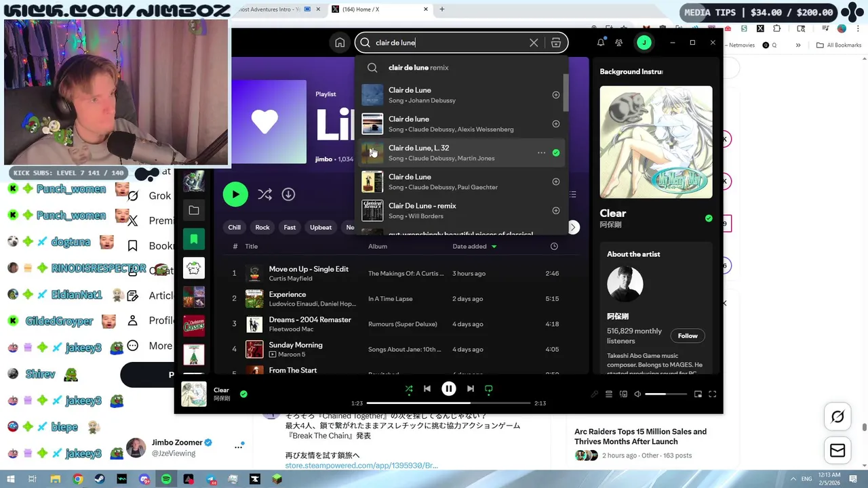The height and width of the screenshot is (488, 868).
Task: Toggle repeat in the player bar
Action: (x=488, y=389)
